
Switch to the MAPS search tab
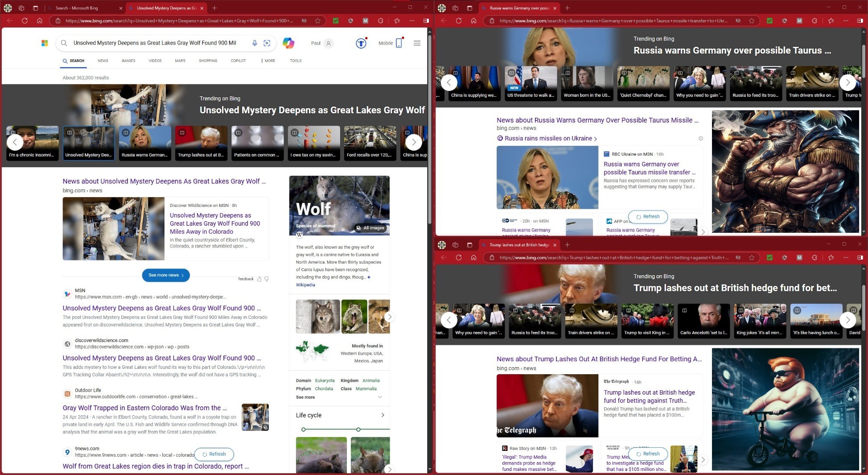click(180, 61)
